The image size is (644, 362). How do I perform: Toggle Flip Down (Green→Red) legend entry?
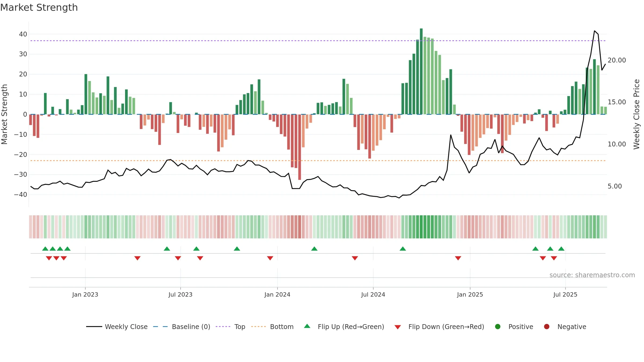coord(439,327)
